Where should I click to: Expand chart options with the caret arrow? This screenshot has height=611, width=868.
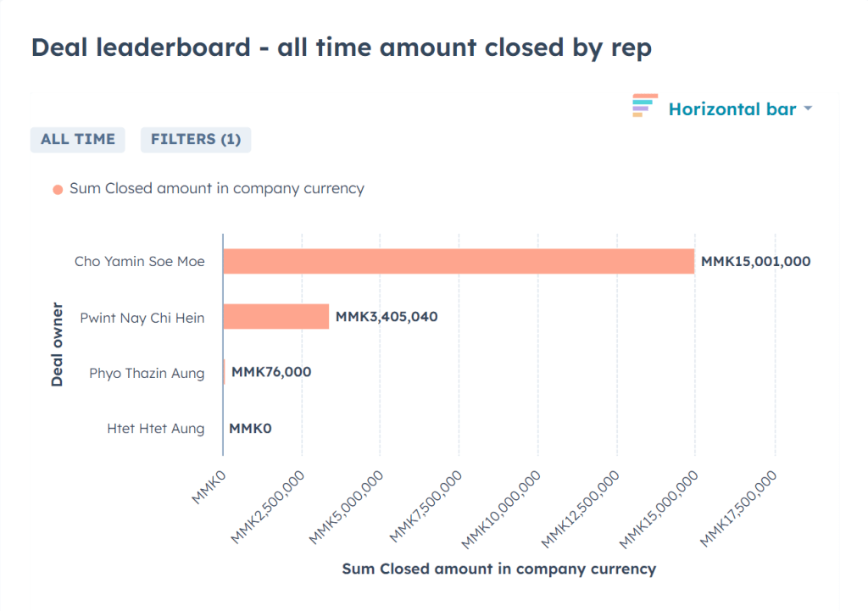(808, 109)
